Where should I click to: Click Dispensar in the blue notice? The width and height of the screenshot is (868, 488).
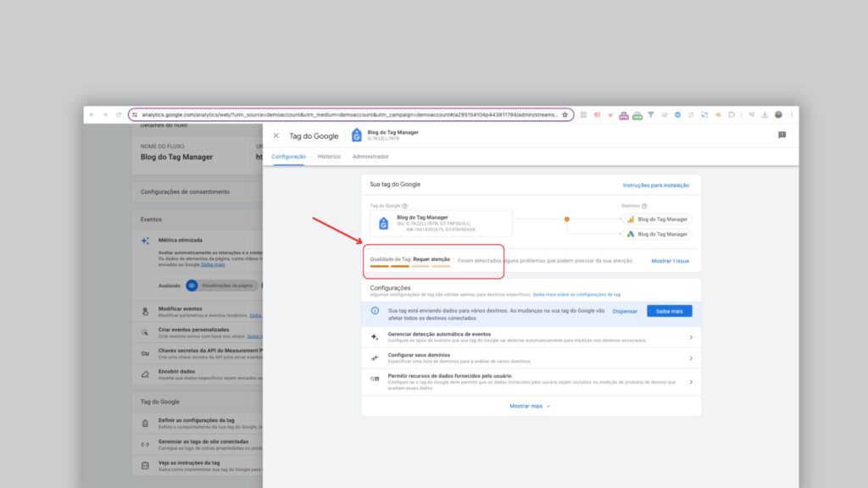point(625,312)
